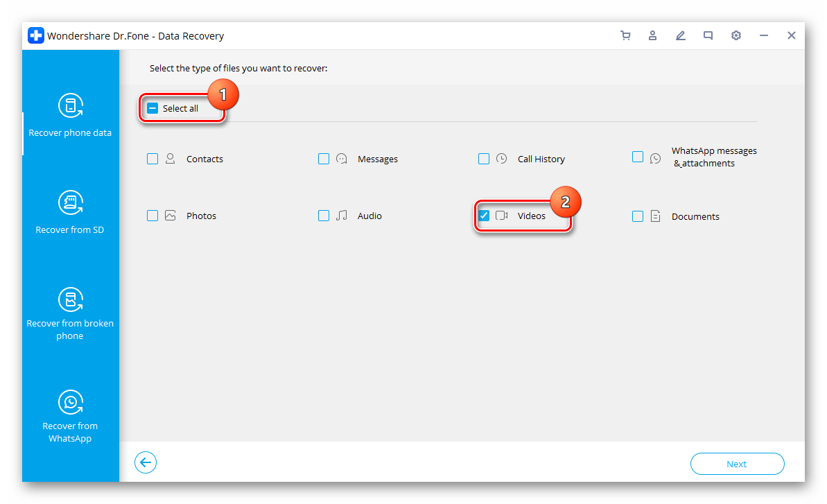Click the Next button
Screen dimensions: 827x504
738,464
